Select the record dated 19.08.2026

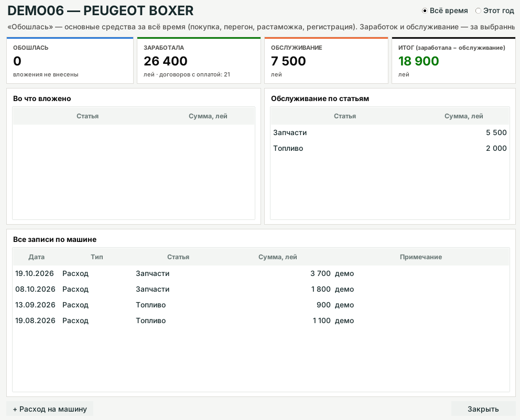tap(261, 320)
